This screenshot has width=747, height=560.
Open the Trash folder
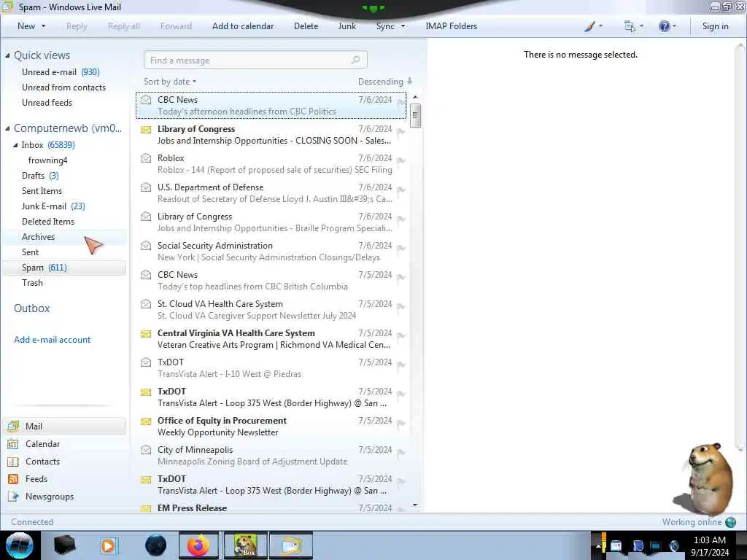32,282
